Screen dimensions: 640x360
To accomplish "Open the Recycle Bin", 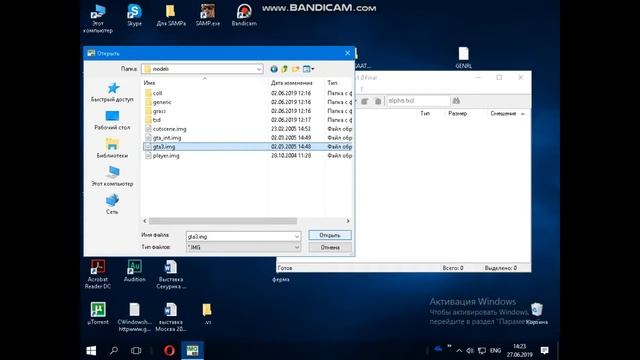I will (x=537, y=313).
